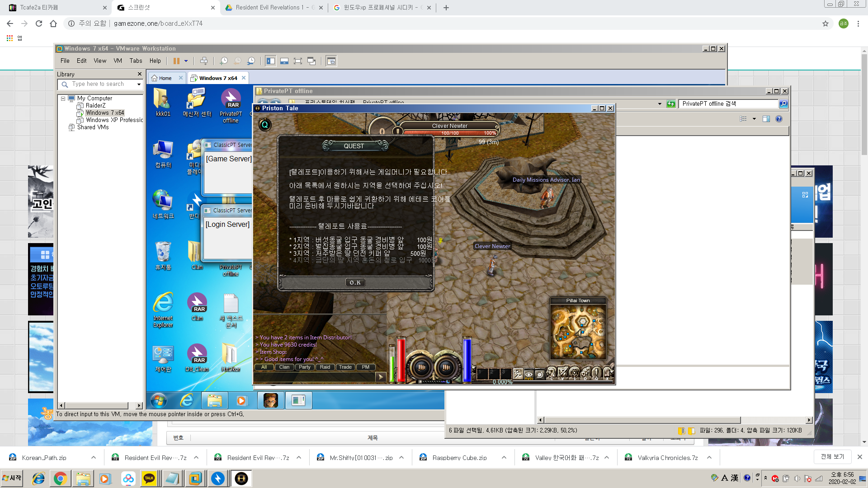Click the skills S icon in game
868x488 pixels.
pyautogui.click(x=574, y=373)
